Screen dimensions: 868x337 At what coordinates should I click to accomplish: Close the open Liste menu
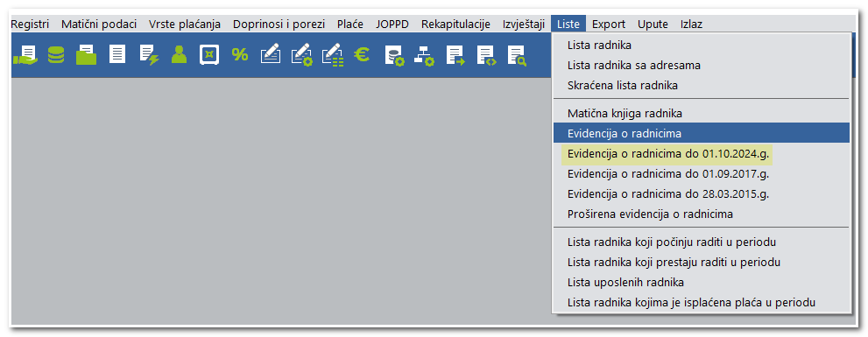click(x=568, y=24)
